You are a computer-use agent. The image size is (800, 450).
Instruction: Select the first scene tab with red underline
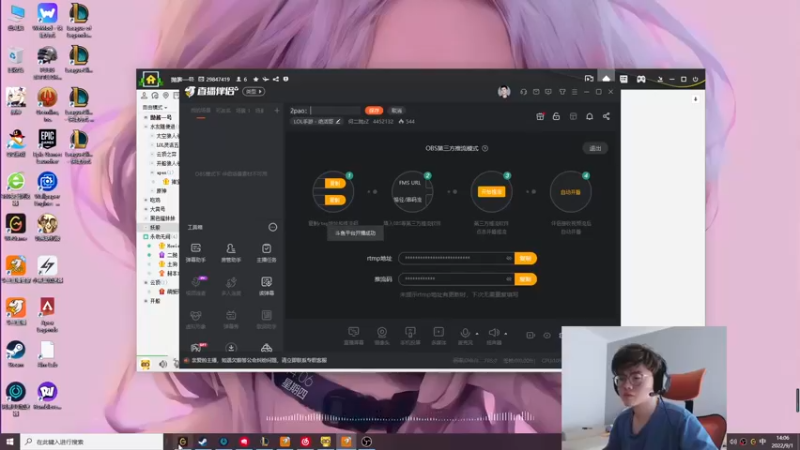[x=201, y=111]
